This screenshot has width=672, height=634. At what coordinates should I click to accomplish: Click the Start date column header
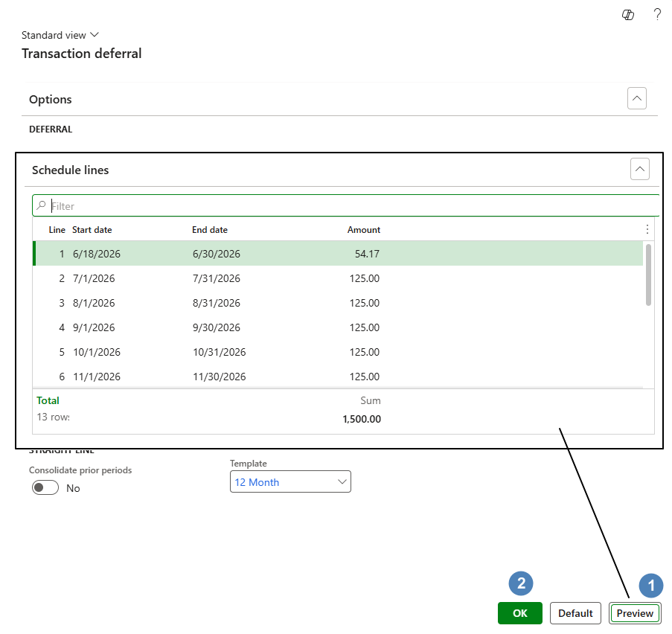92,230
